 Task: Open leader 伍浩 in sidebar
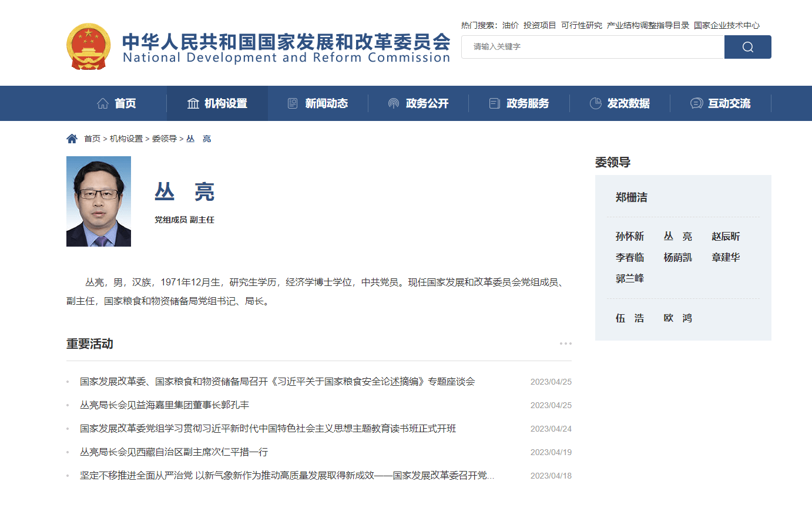pos(630,318)
